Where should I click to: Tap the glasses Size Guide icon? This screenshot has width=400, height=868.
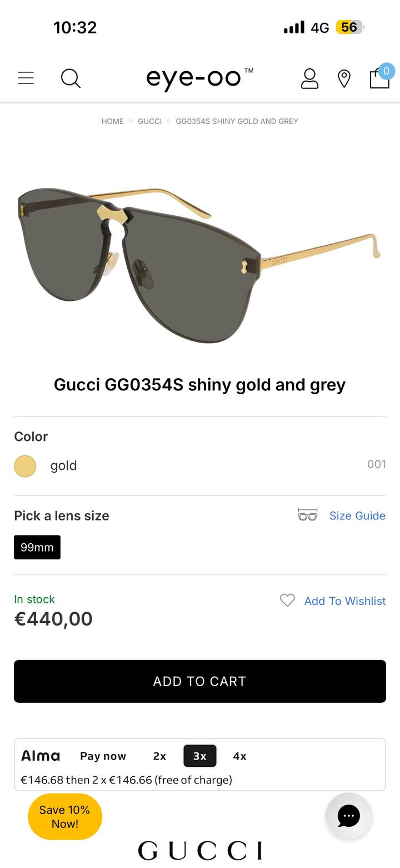click(308, 515)
